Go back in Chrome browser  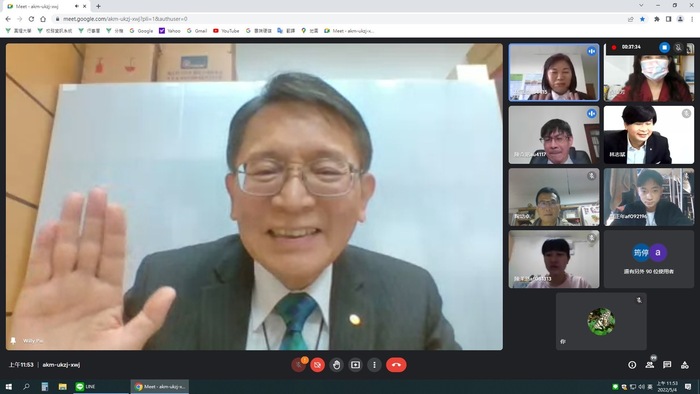(8, 19)
